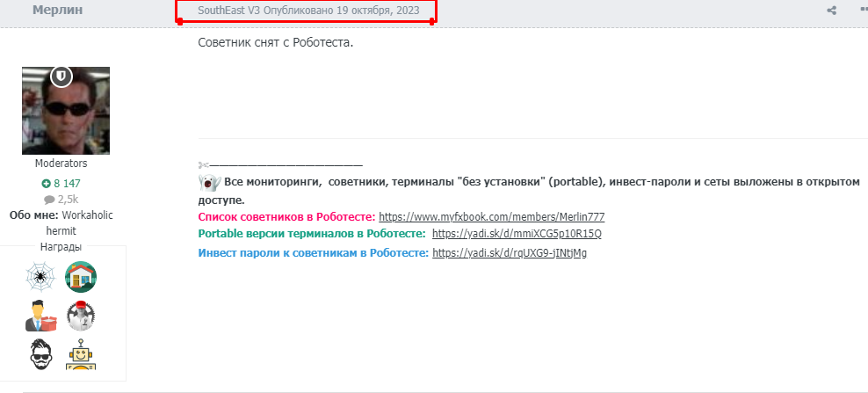Click the green reputation plus icon
Viewport: 868px width, 393px height.
pos(47,183)
